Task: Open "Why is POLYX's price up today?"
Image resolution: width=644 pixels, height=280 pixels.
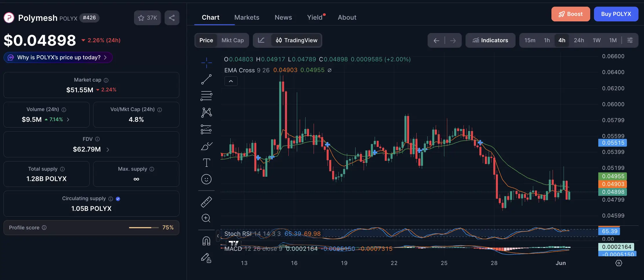Action: pos(58,57)
